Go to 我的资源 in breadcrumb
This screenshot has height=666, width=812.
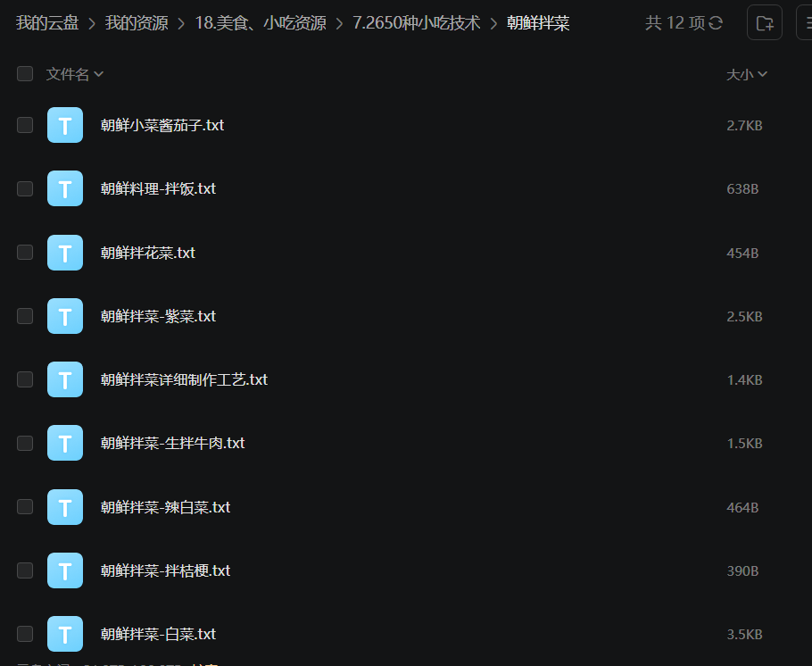point(137,23)
